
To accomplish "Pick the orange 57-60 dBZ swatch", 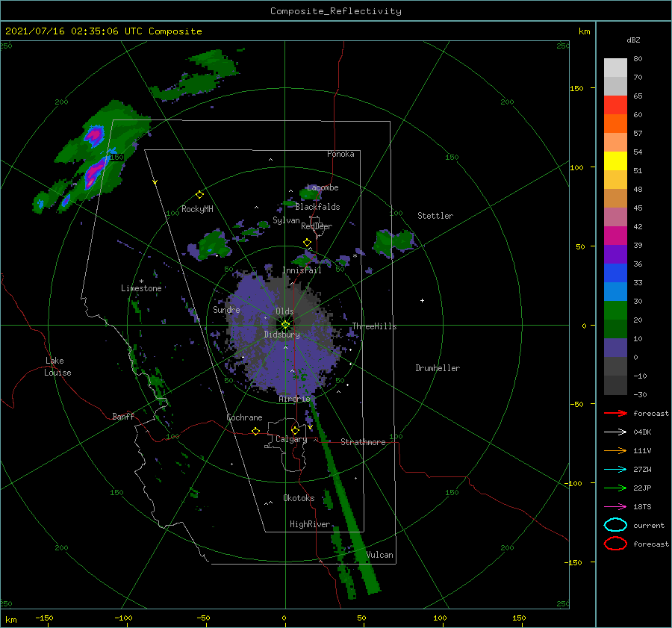I will (x=615, y=124).
